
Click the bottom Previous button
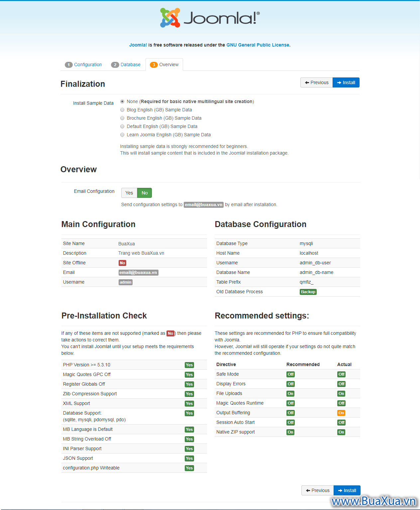click(x=318, y=490)
